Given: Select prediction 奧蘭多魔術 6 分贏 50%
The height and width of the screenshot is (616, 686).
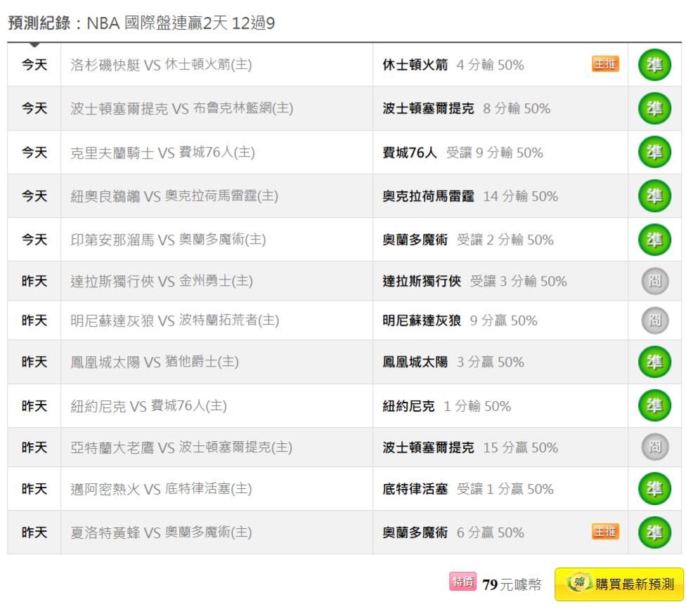Looking at the screenshot, I should click(453, 532).
